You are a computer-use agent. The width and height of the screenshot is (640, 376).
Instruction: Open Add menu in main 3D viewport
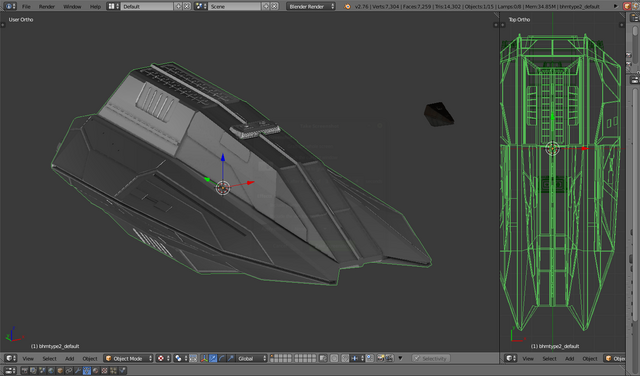[x=69, y=358]
